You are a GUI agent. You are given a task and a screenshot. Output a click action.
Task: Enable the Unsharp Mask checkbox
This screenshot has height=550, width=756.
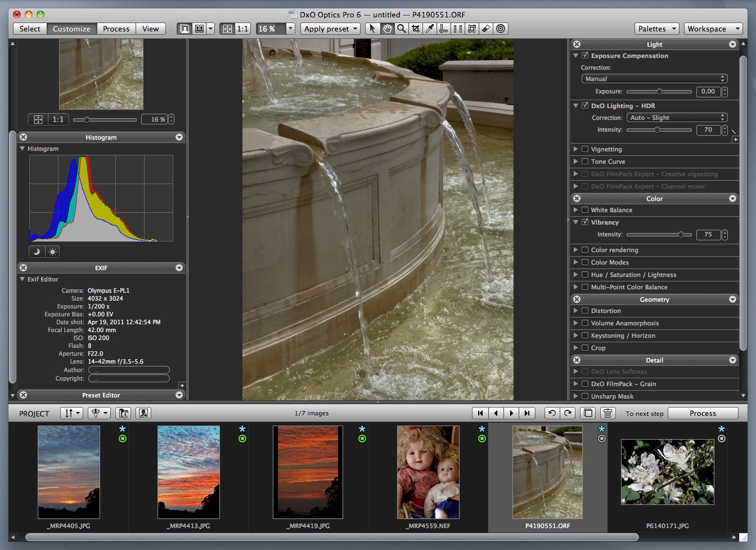(x=585, y=396)
